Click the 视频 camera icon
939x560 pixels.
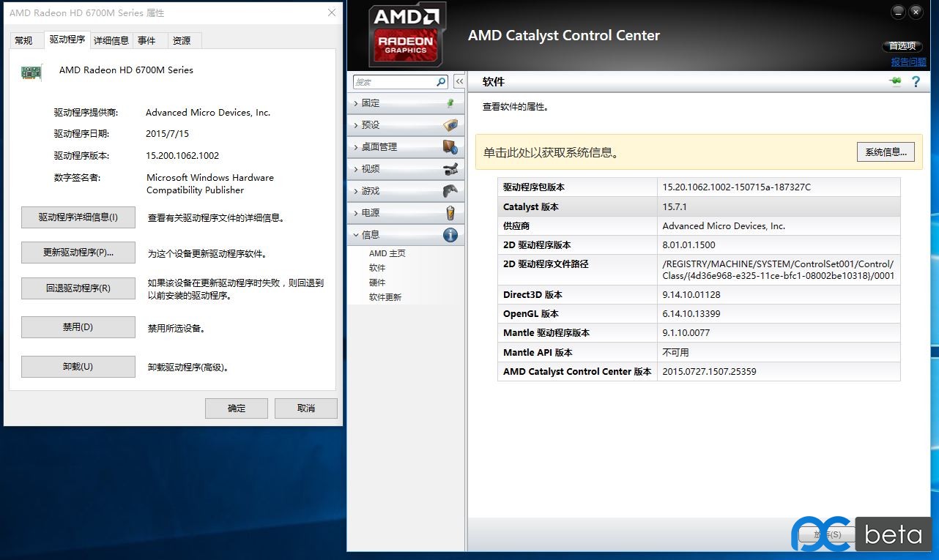(x=450, y=169)
